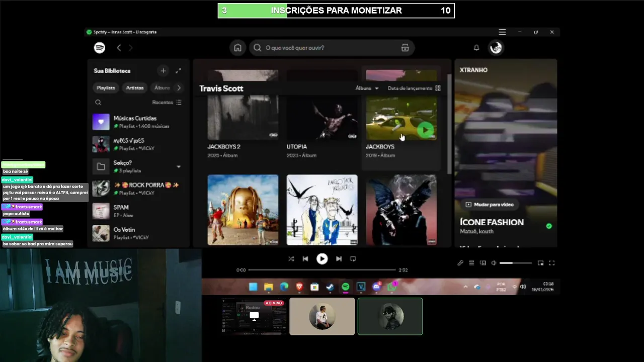Open the Recentes sort menu
The width and height of the screenshot is (644, 362).
(167, 102)
